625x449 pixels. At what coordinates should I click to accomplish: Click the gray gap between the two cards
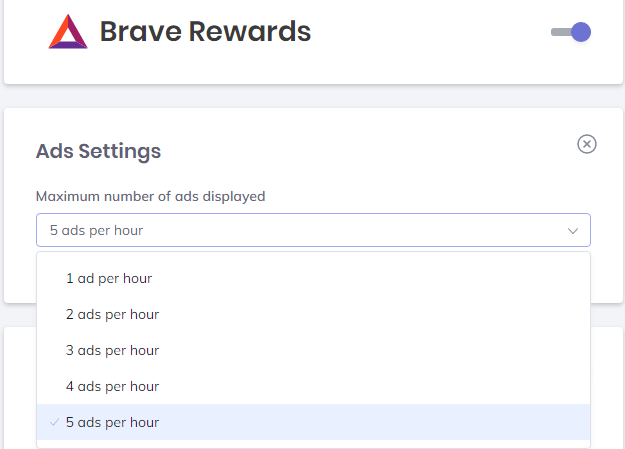tap(313, 96)
